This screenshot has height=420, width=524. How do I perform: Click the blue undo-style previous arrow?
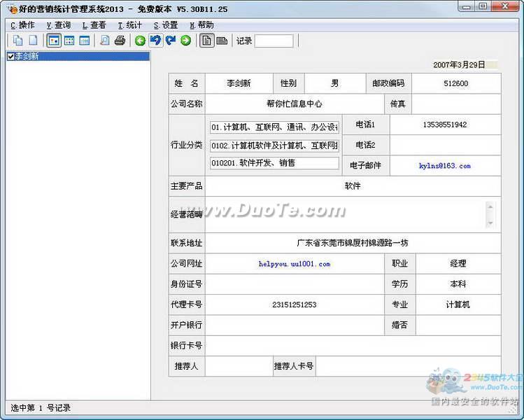coord(155,41)
